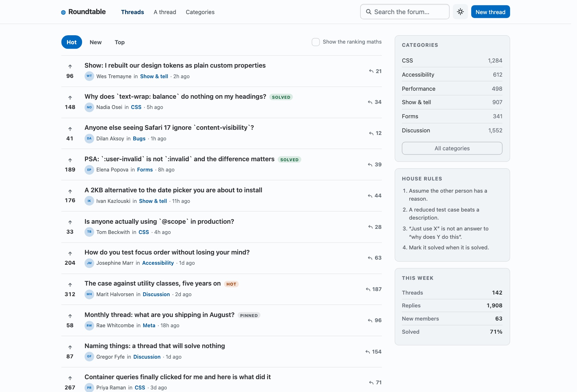Upvote the Naming things thread

pos(70,347)
